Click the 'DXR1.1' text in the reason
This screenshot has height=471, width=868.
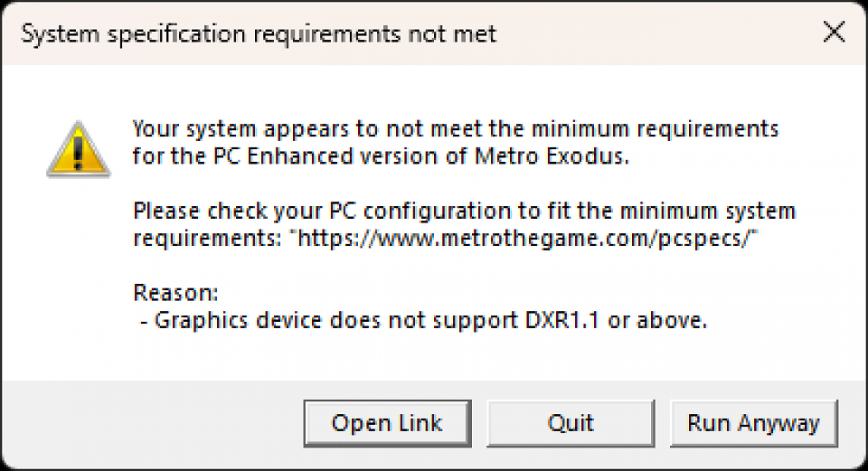pos(561,320)
